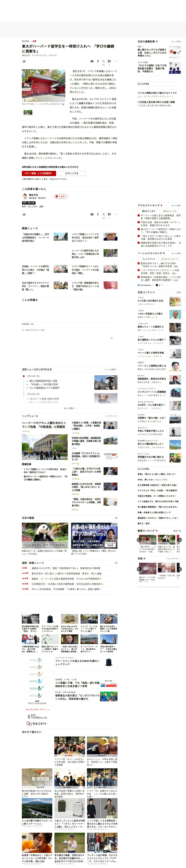Share article by email from top share bar
186x868 pixels.
click(92, 61)
